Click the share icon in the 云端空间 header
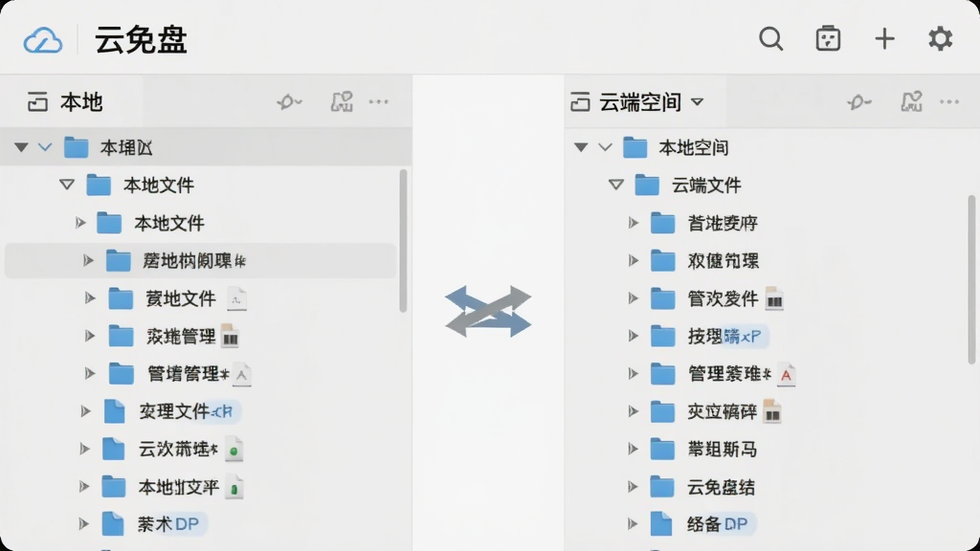 pos(911,101)
